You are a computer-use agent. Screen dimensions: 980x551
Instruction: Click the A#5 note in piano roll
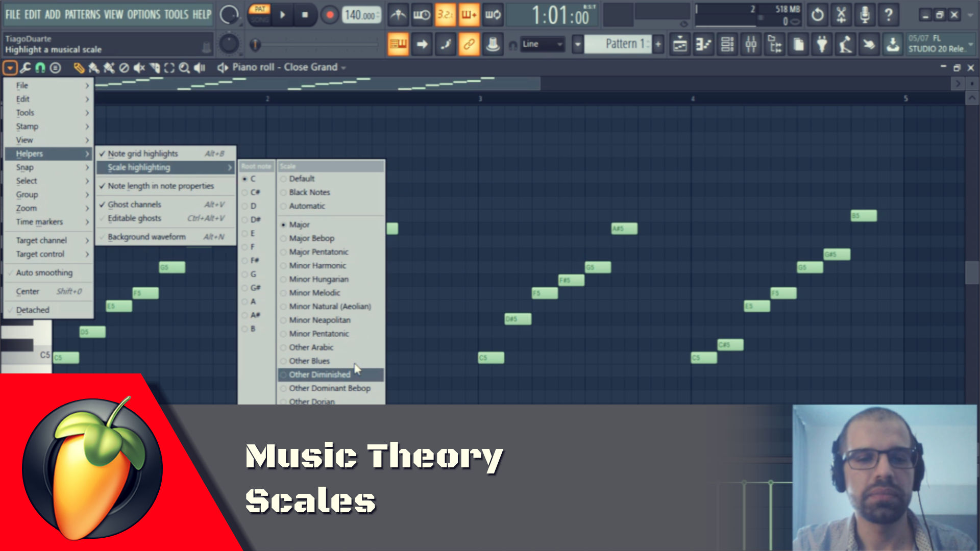624,229
